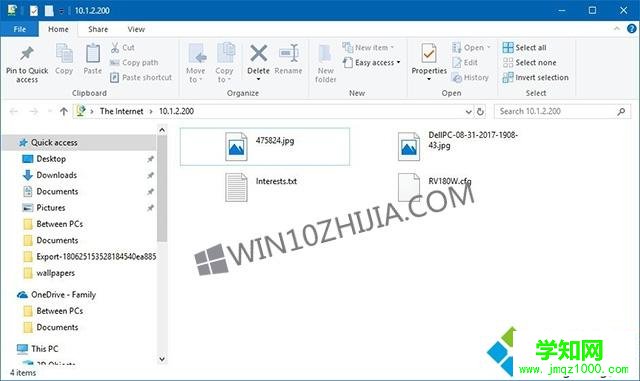Collapse the ribbon with the chevron
Viewport: 640px width, 381px height.
(617, 29)
